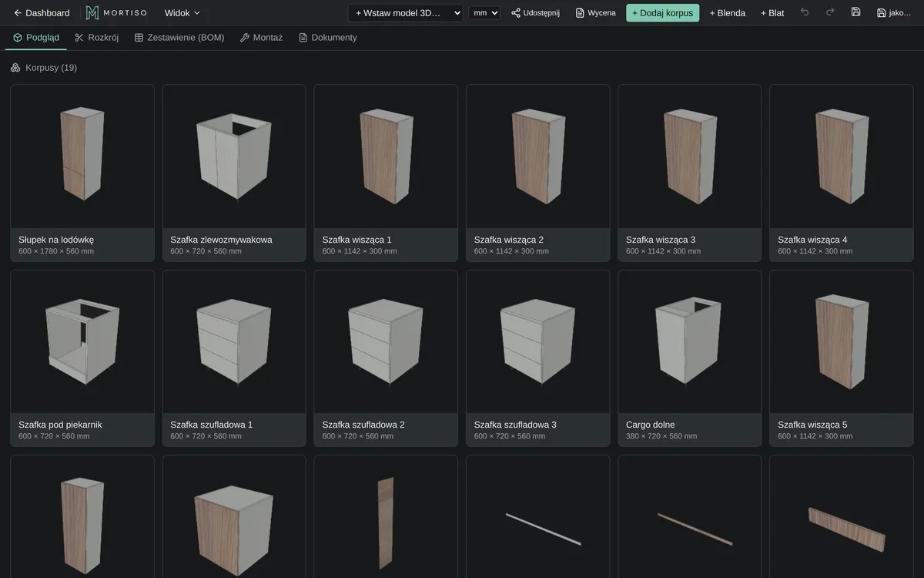Click the 'Szafka pod piekarnik' label text
The image size is (924, 578).
tap(60, 425)
